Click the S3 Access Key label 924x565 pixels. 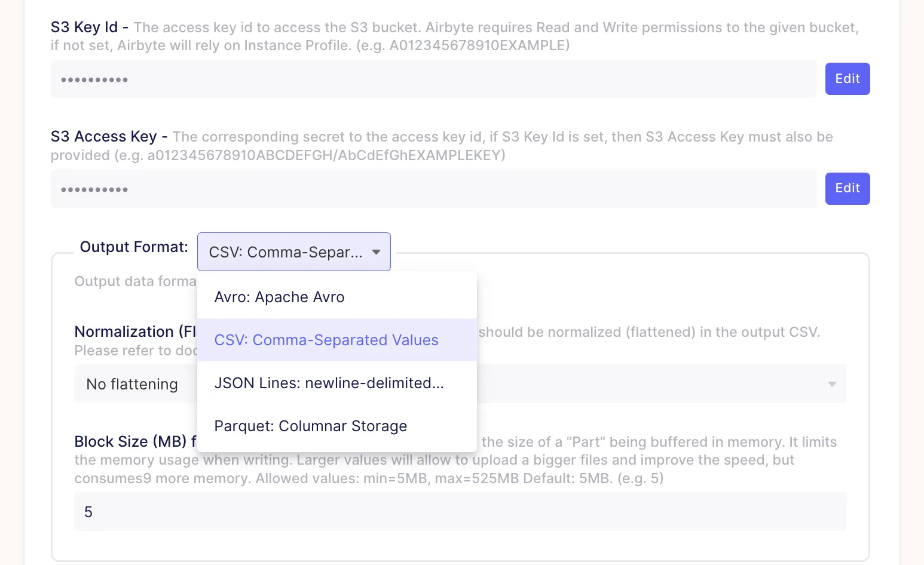[103, 137]
